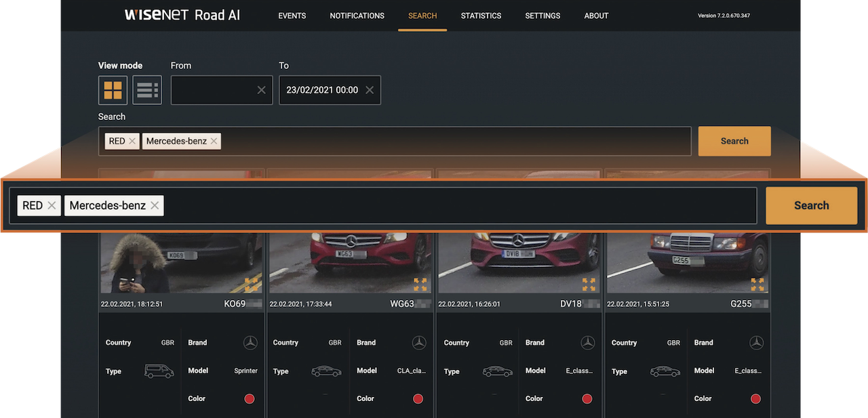Remove the small Mercedes-benz tag
868x418 pixels.
tap(214, 141)
